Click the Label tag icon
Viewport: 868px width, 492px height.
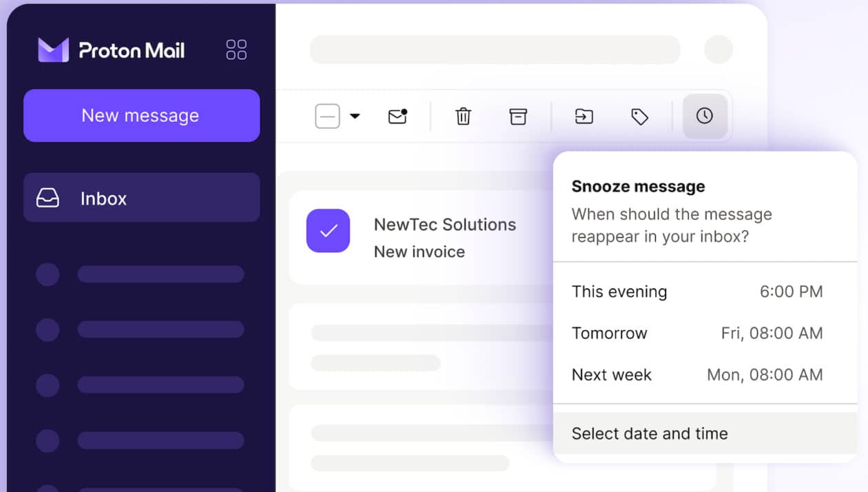pos(639,116)
